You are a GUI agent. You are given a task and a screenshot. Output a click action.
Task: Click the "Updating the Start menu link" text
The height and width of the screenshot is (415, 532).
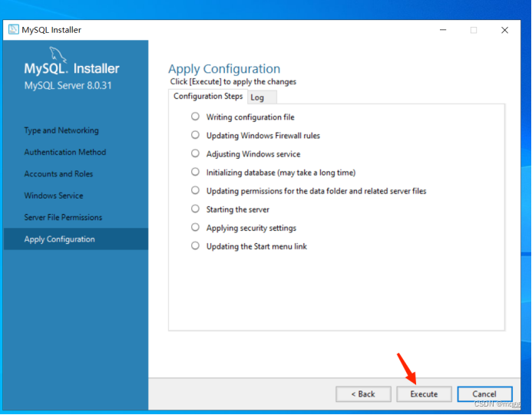click(x=257, y=246)
